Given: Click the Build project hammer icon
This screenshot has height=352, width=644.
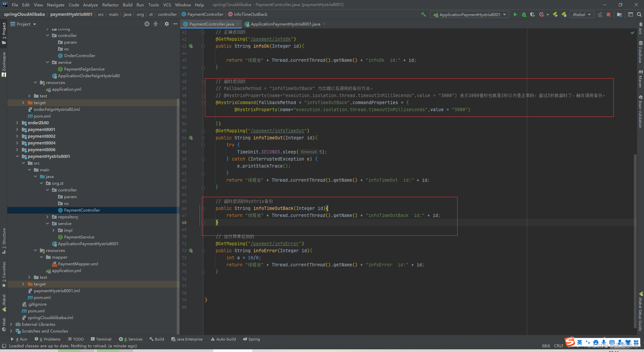Looking at the screenshot, I should coord(423,14).
